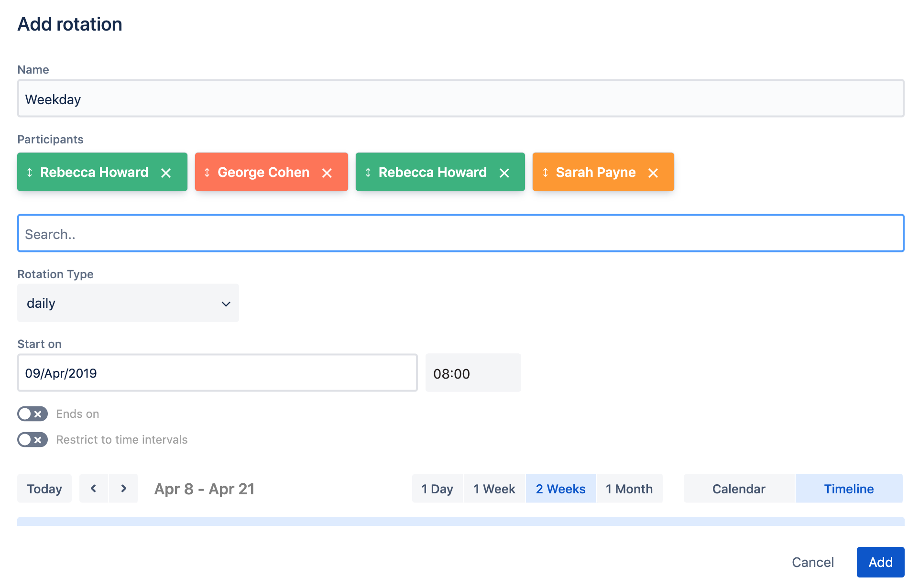
Task: Switch to the 1 Week view
Action: coord(494,489)
